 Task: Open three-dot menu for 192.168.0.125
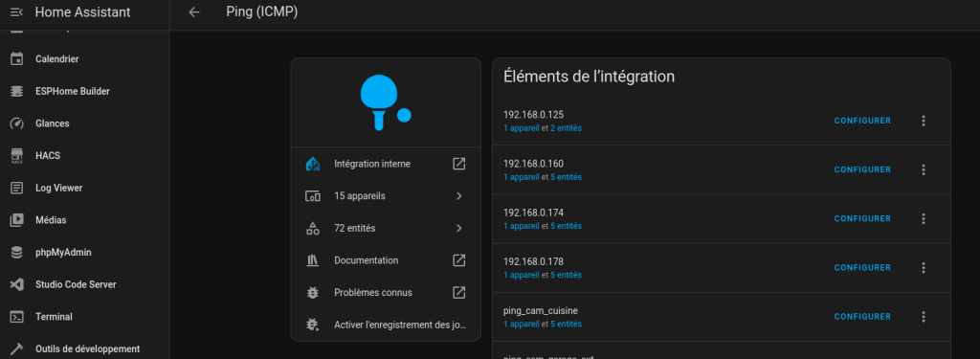[924, 121]
